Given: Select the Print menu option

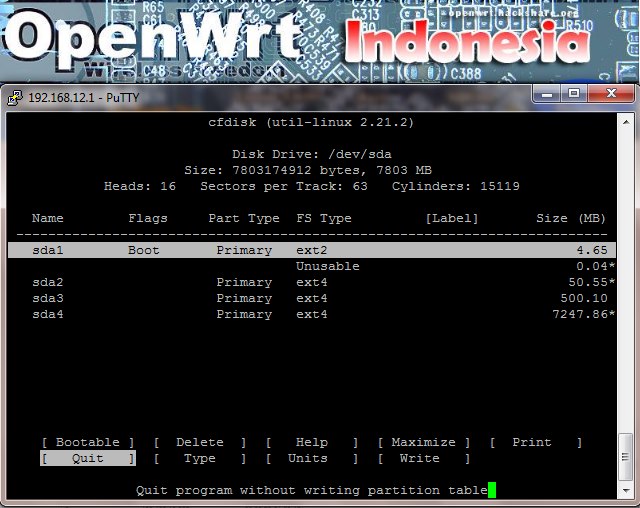Looking at the screenshot, I should coord(536,442).
